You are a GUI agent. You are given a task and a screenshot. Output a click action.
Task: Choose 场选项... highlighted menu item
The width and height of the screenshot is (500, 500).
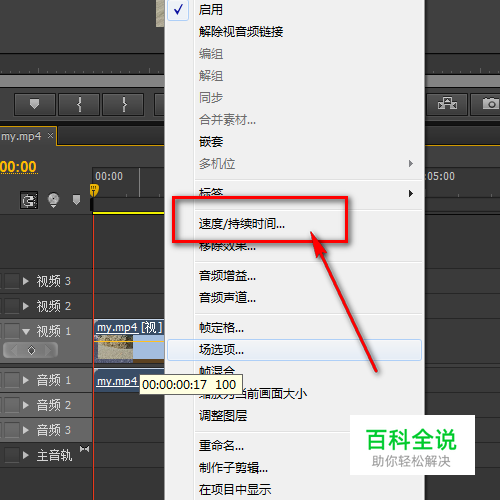294,350
